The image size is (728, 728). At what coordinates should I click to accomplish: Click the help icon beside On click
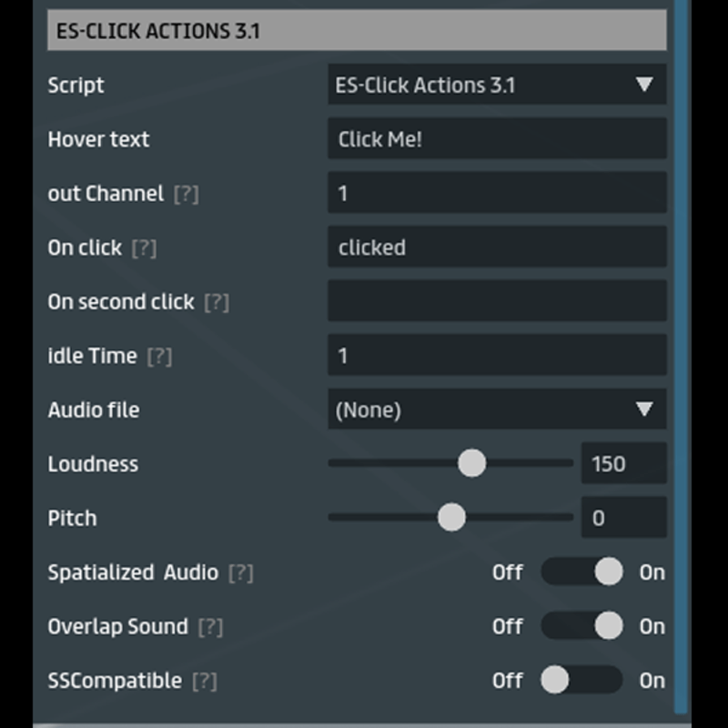coord(144,248)
